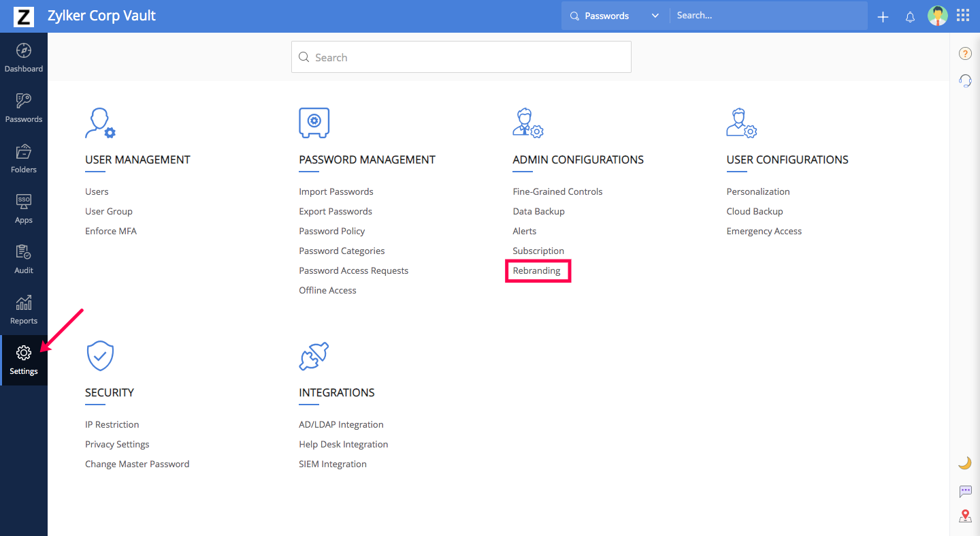Open the Dashboard from the sidebar
The width and height of the screenshot is (980, 536).
24,58
